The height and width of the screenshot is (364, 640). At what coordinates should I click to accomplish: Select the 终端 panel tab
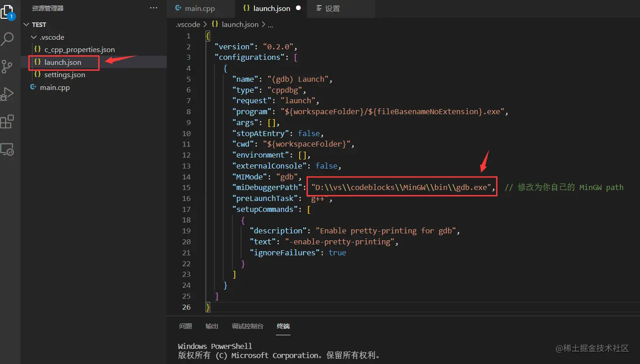(283, 326)
